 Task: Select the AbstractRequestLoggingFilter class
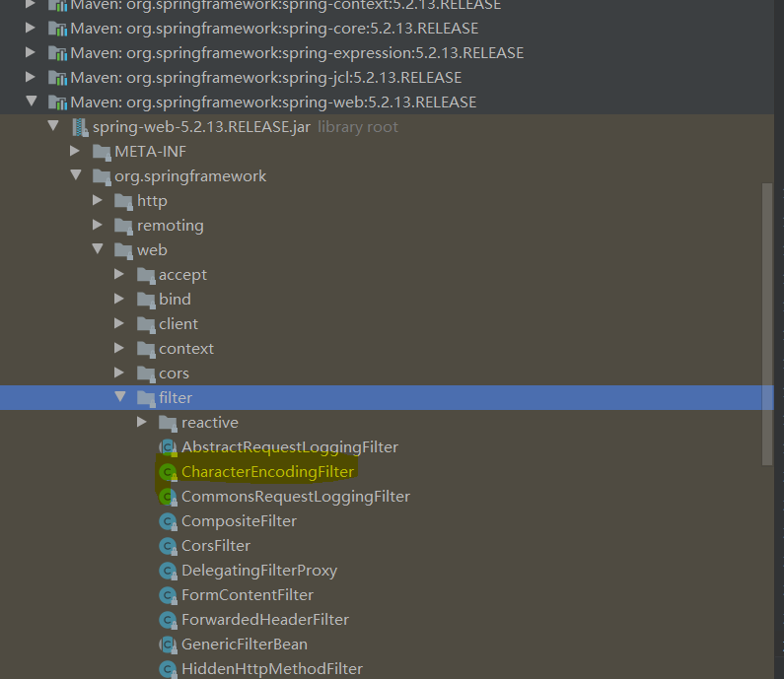(x=290, y=446)
